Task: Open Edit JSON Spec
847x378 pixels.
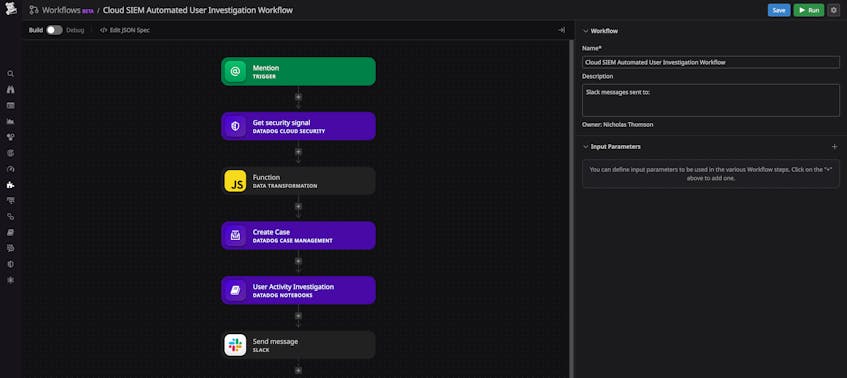Action: coord(125,30)
